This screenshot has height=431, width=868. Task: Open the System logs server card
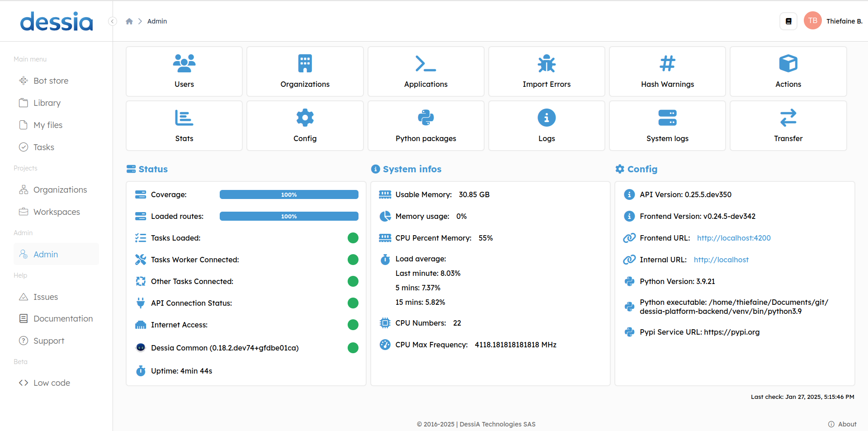(667, 126)
